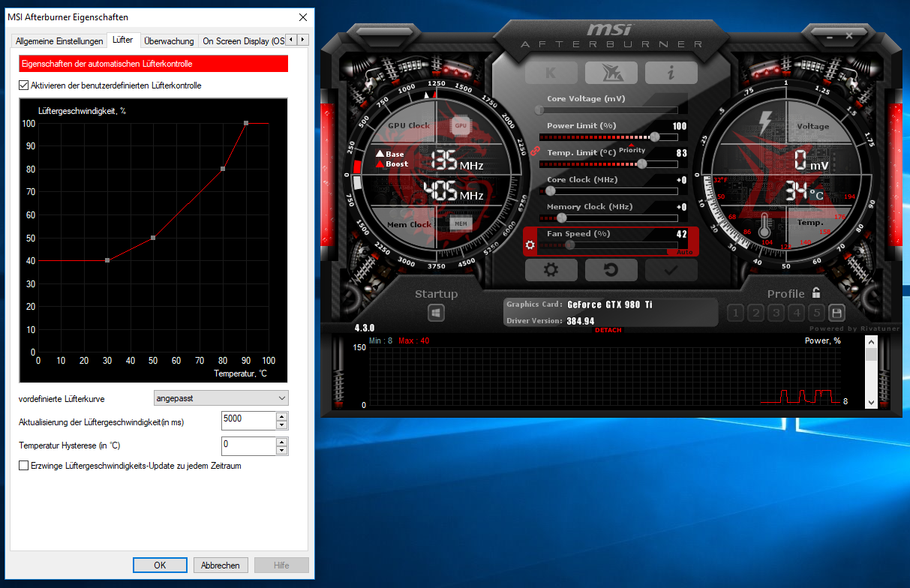The image size is (910, 588).
Task: Open Afterburner settings with the large gear button
Action: (551, 270)
